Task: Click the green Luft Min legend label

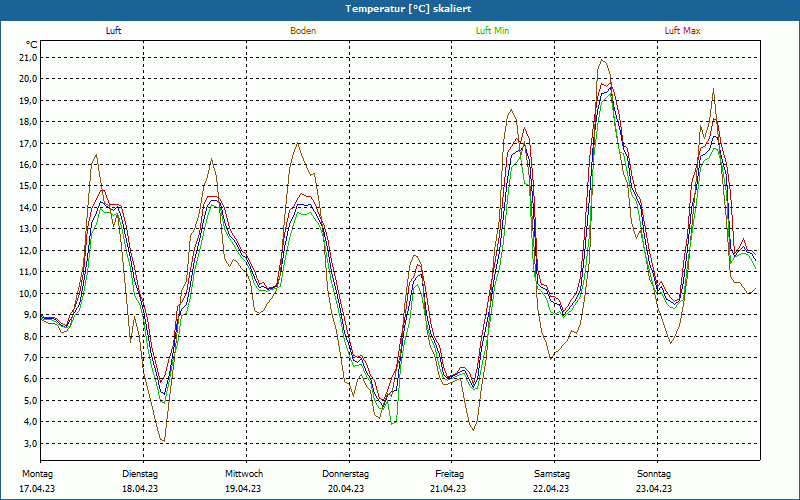Action: [x=492, y=31]
